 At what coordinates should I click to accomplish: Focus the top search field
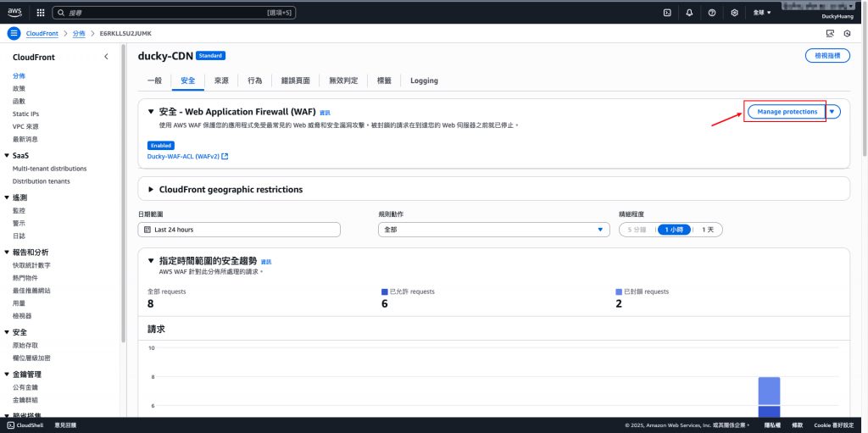(174, 12)
